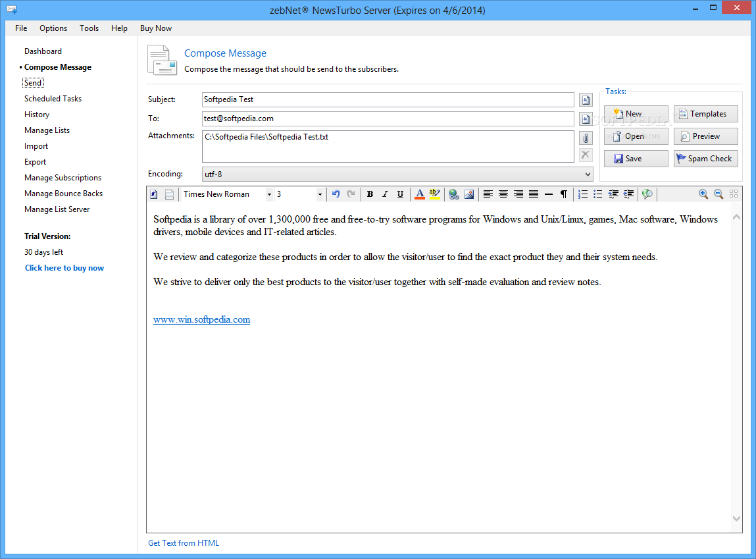Open Import in the sidebar
Image resolution: width=756 pixels, height=559 pixels.
point(36,146)
